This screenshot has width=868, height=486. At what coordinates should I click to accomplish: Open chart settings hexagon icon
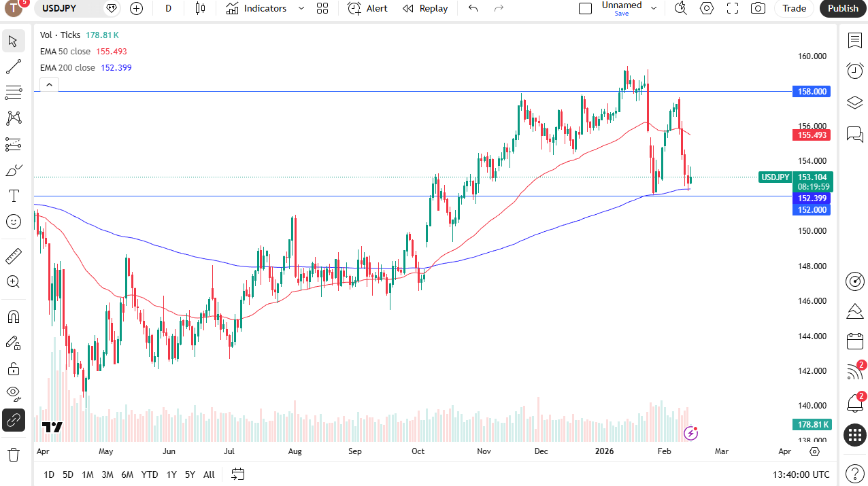[x=707, y=8]
